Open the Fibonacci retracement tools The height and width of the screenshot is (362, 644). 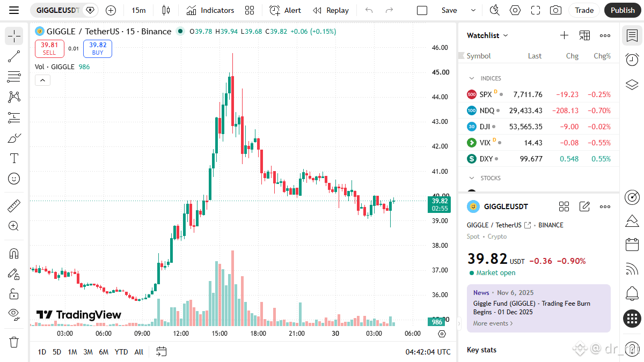pyautogui.click(x=14, y=77)
